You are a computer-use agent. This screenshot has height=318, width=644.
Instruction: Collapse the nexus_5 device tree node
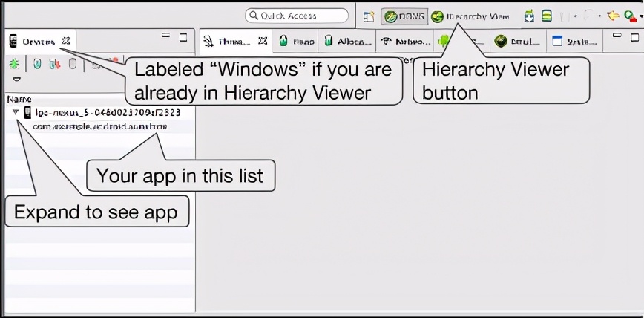pyautogui.click(x=16, y=112)
